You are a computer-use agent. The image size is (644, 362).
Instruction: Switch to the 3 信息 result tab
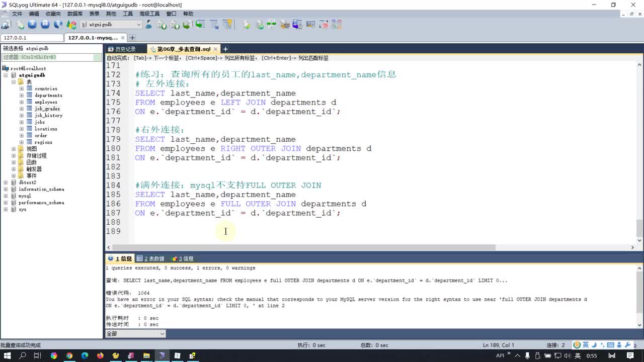click(x=182, y=258)
